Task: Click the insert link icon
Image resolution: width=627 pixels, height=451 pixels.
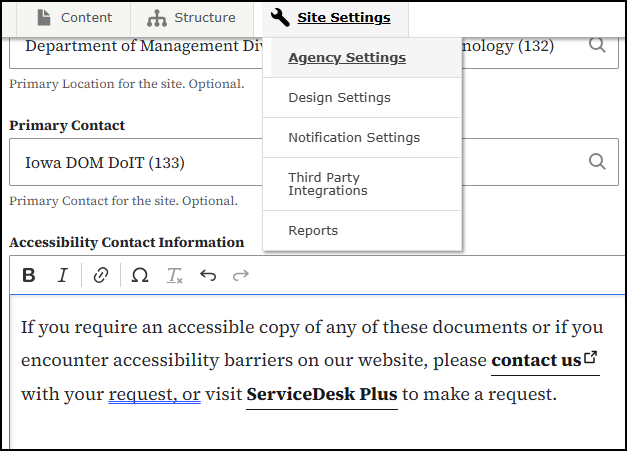Action: pyautogui.click(x=100, y=276)
